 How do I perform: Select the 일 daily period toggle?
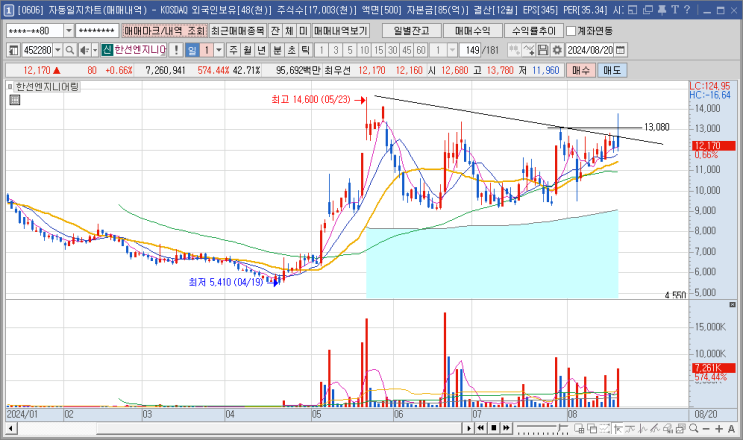[192, 50]
